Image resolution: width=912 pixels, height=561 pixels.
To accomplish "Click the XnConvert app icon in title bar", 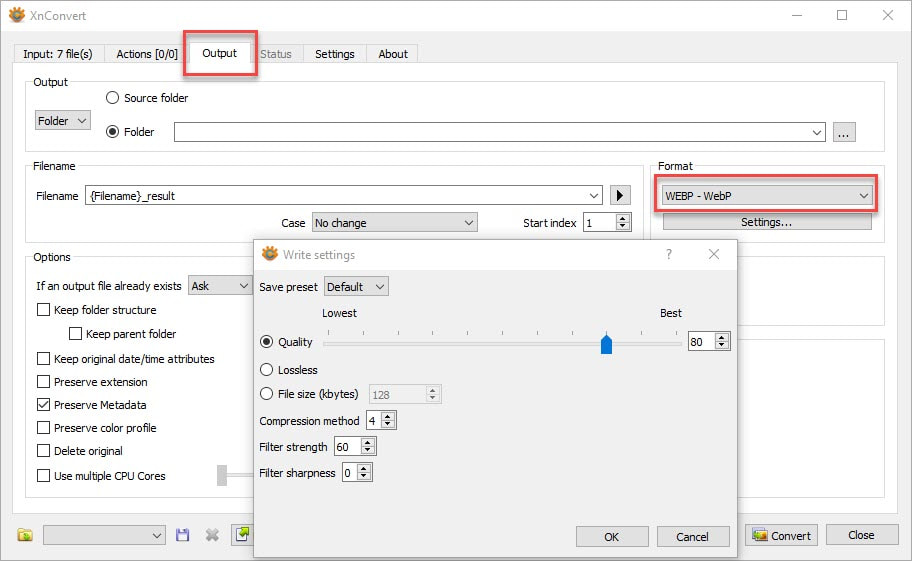I will 17,15.
